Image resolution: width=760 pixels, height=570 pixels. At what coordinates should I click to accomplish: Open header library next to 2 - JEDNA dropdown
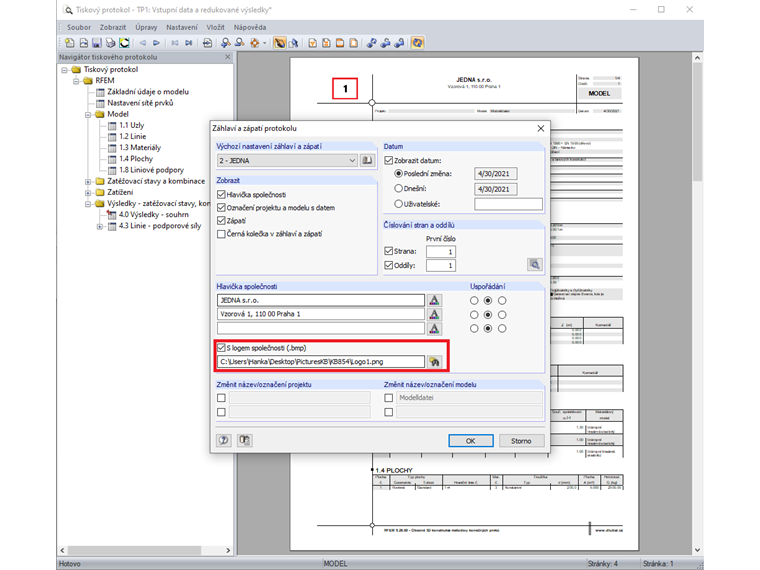point(367,160)
